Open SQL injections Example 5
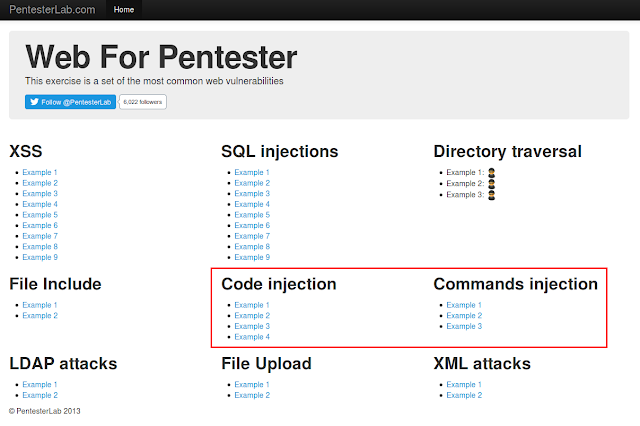 pyautogui.click(x=252, y=215)
